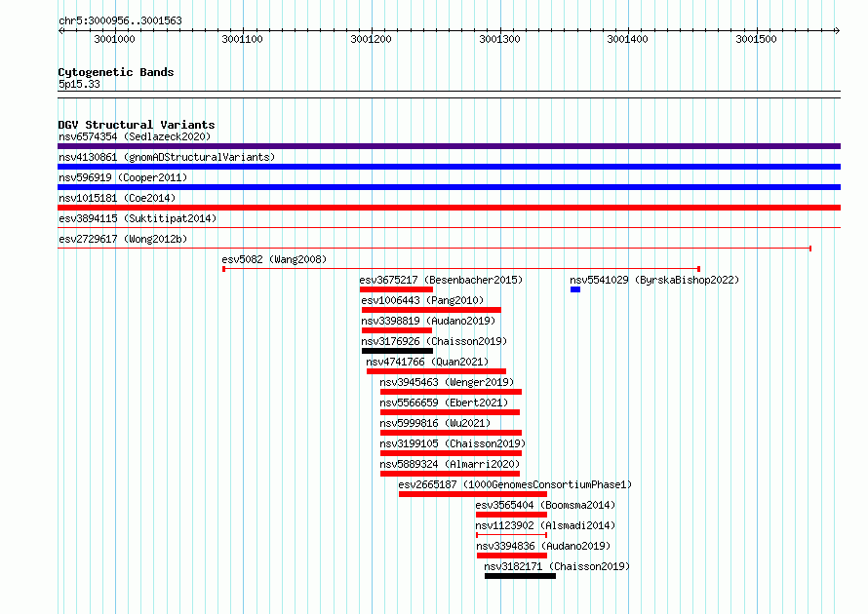
Task: Click the left end marker of esv5082
Action: (223, 269)
